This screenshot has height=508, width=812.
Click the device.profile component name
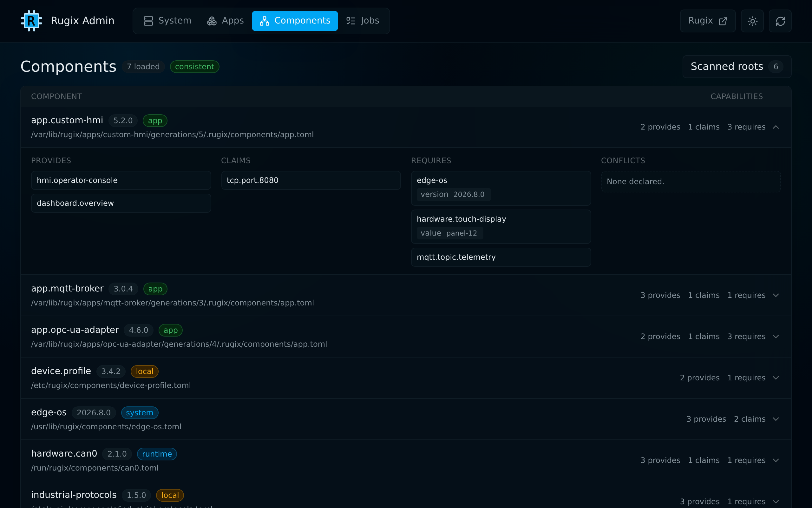(x=61, y=371)
